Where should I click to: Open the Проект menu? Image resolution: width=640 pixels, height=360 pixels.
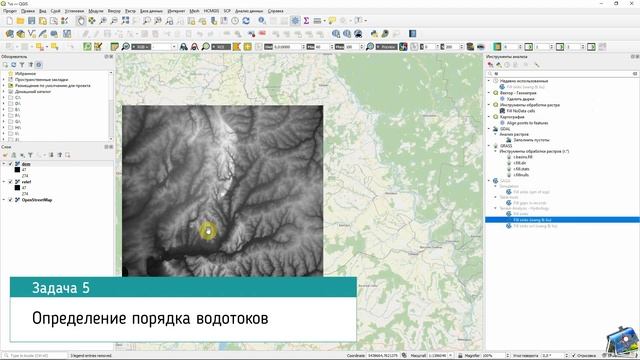(10, 11)
